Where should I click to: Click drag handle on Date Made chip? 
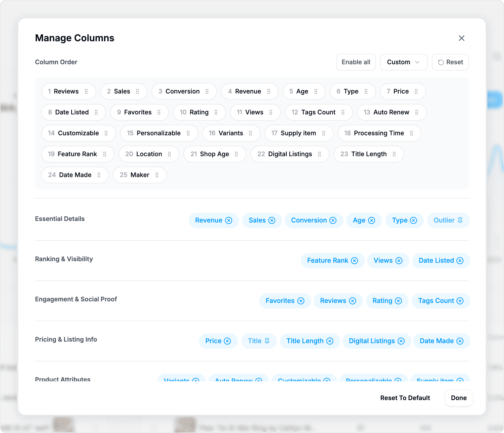pyautogui.click(x=99, y=175)
